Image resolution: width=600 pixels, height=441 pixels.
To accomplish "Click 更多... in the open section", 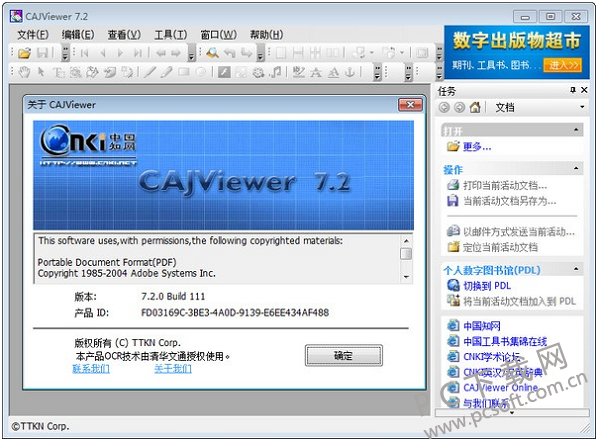I will (x=477, y=147).
